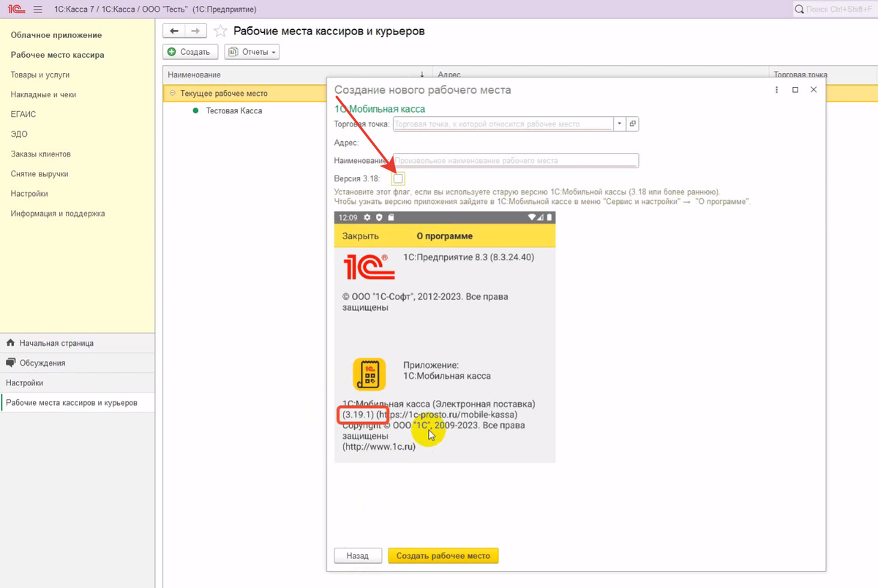Maximize the creation dialog window
The image size is (878, 588).
795,90
